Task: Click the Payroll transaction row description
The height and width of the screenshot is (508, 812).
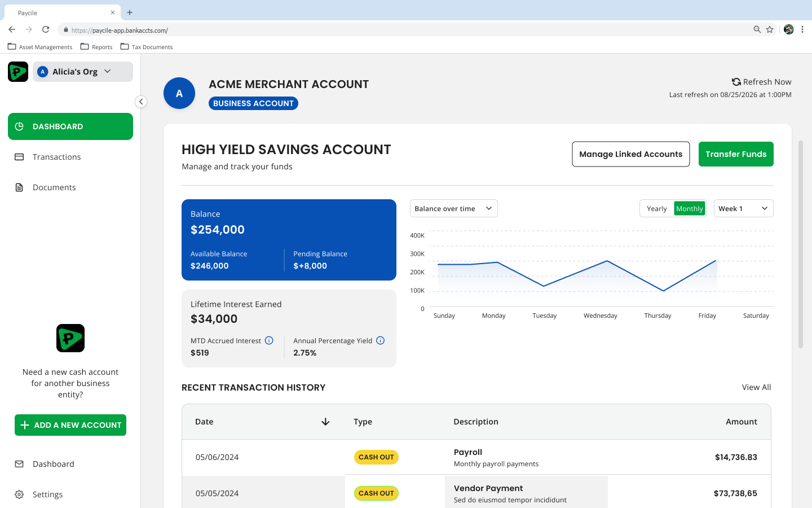Action: (x=496, y=458)
